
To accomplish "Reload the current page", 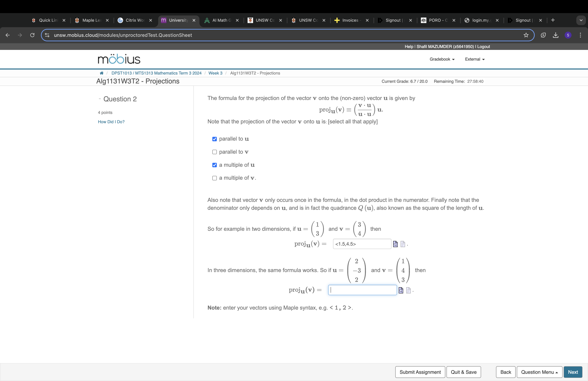I will 32,35.
